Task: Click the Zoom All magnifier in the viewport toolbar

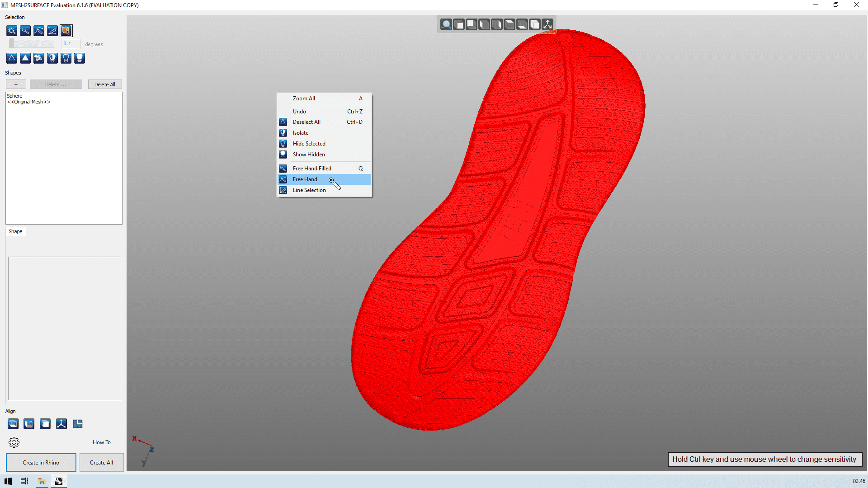Action: pyautogui.click(x=446, y=24)
